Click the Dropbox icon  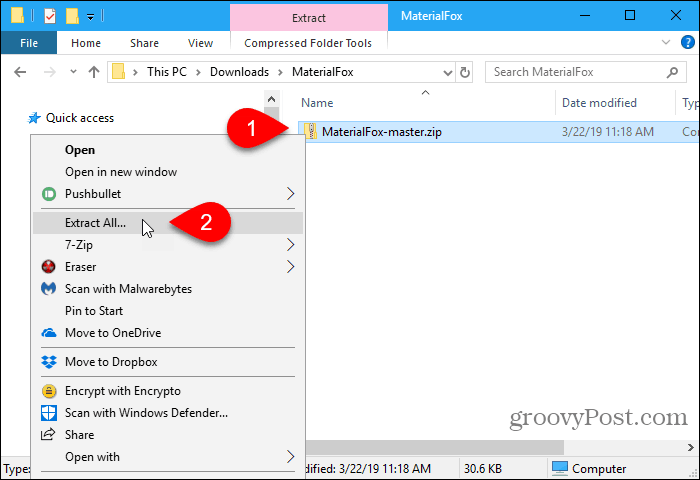49,362
